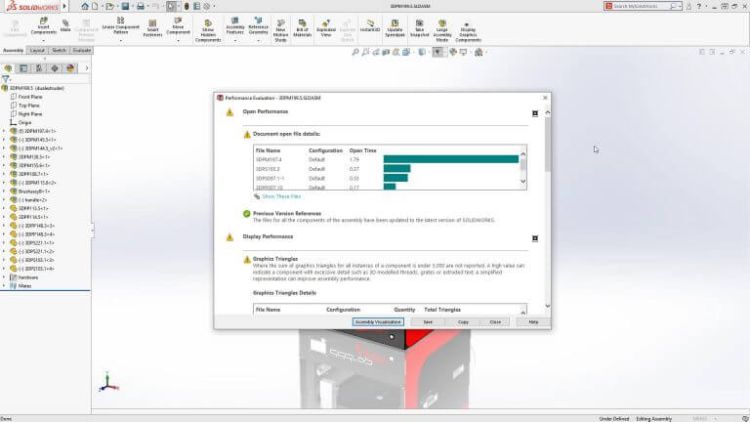750x422 pixels.
Task: Click the Save button in dialog
Action: pyautogui.click(x=428, y=322)
